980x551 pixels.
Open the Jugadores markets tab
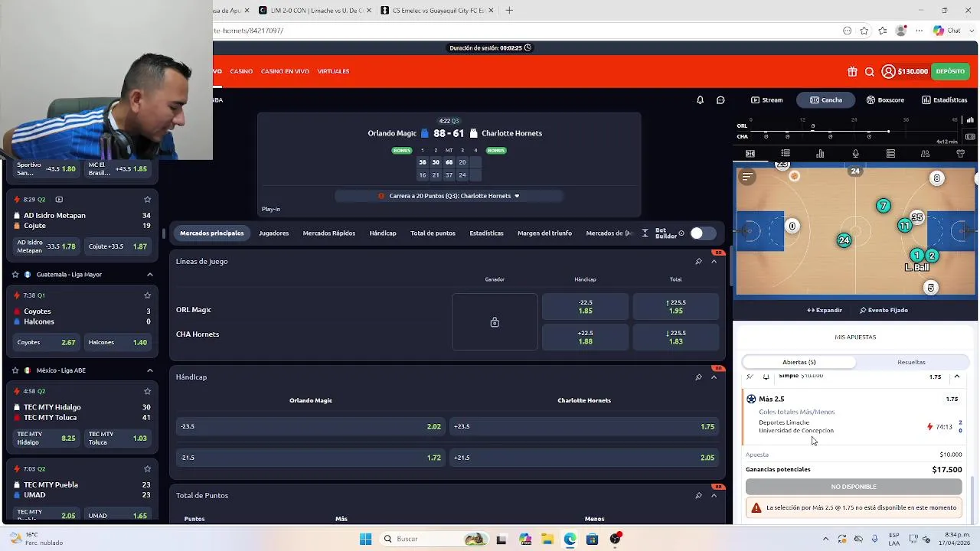pyautogui.click(x=273, y=233)
